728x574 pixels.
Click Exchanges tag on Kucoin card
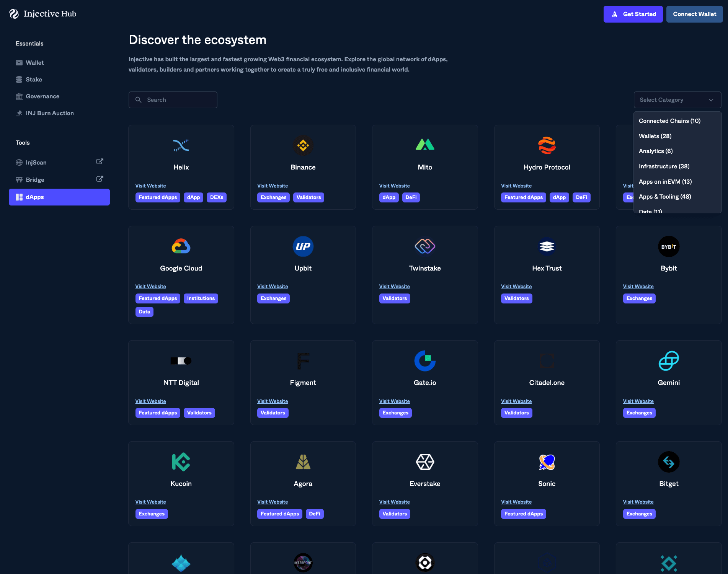[x=152, y=514]
